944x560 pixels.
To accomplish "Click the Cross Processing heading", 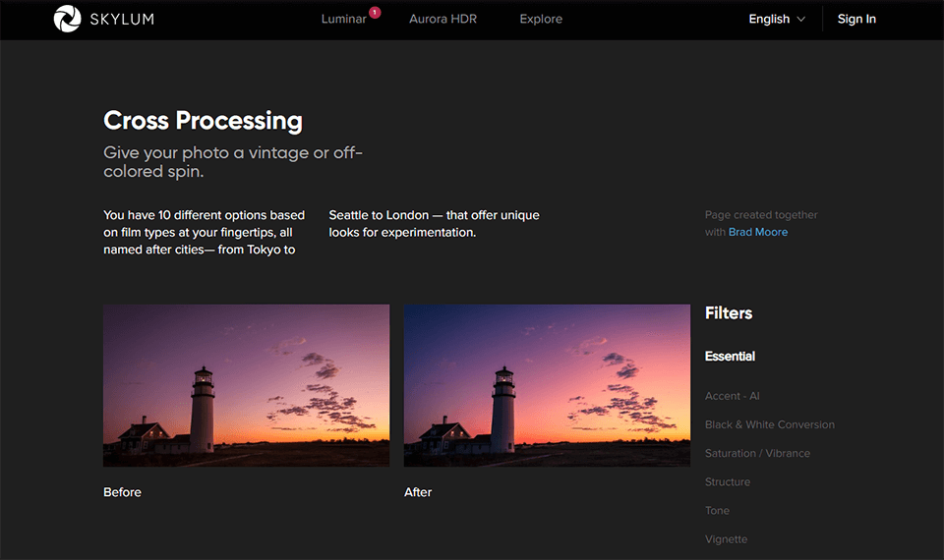I will [203, 121].
